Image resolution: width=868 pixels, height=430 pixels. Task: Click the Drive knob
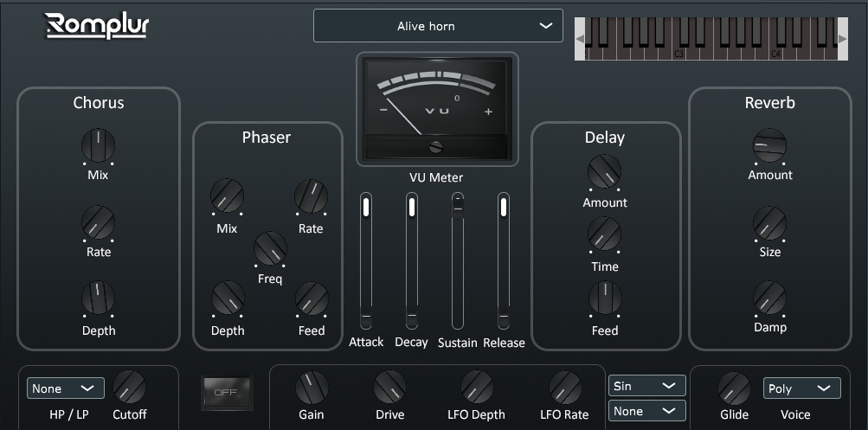coord(389,387)
